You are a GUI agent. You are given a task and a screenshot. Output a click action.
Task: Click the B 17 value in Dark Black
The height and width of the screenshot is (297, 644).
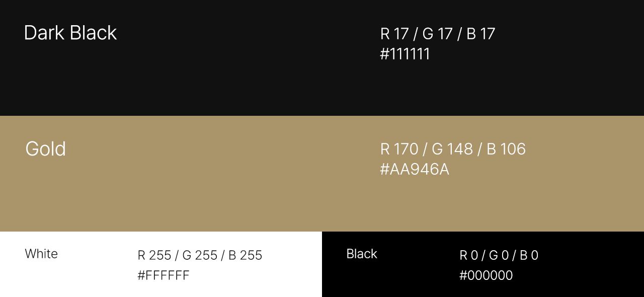[481, 34]
